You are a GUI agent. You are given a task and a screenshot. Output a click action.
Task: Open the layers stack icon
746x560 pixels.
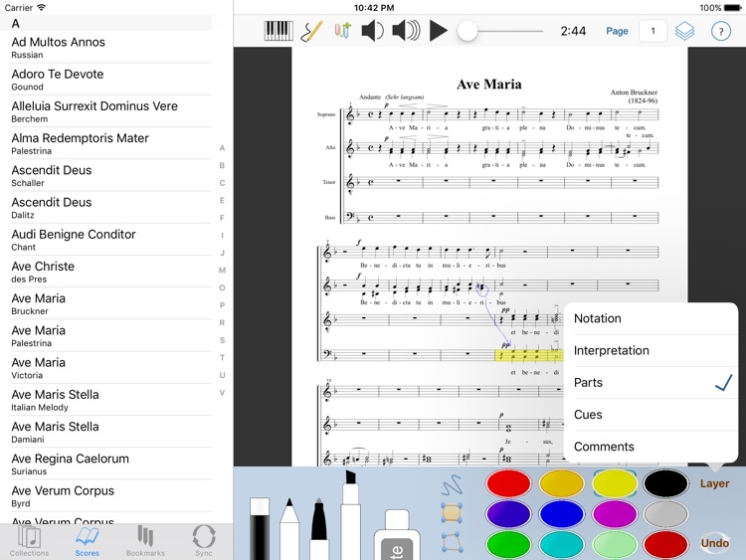(684, 31)
